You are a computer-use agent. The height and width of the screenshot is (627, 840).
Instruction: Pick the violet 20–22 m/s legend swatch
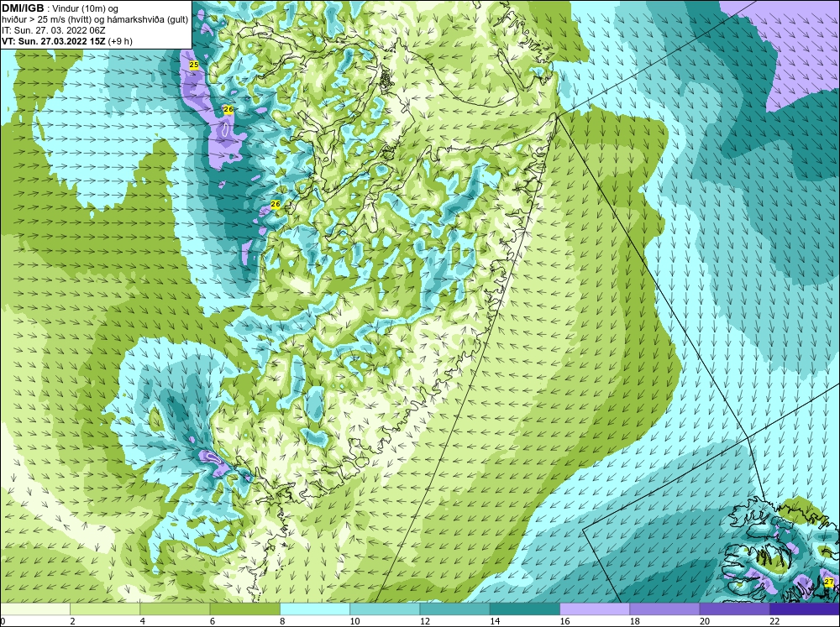pyautogui.click(x=734, y=609)
